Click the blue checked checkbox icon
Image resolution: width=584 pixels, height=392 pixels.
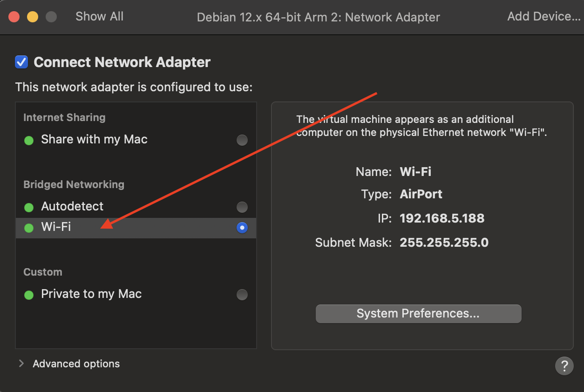coord(21,62)
